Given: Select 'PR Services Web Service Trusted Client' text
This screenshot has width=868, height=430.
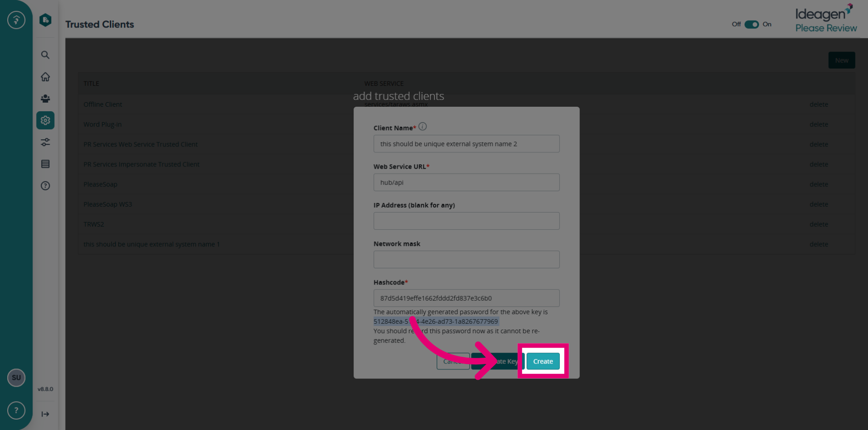Looking at the screenshot, I should [x=141, y=144].
